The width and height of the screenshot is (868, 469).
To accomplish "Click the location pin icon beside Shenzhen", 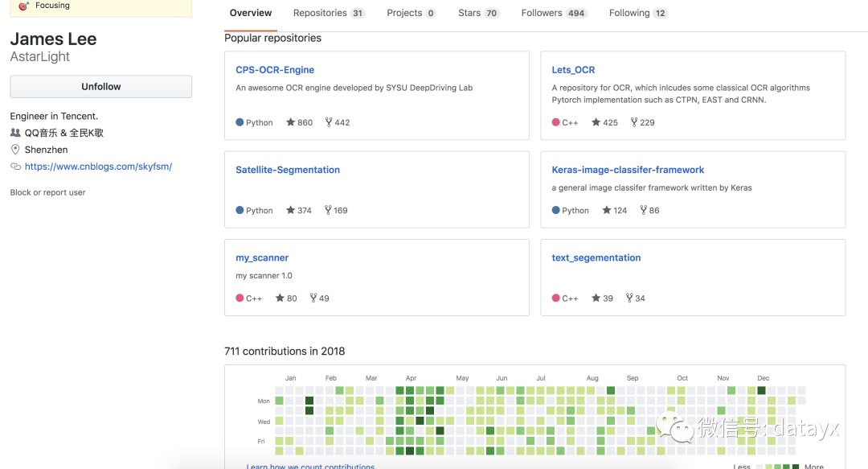I will pyautogui.click(x=15, y=150).
